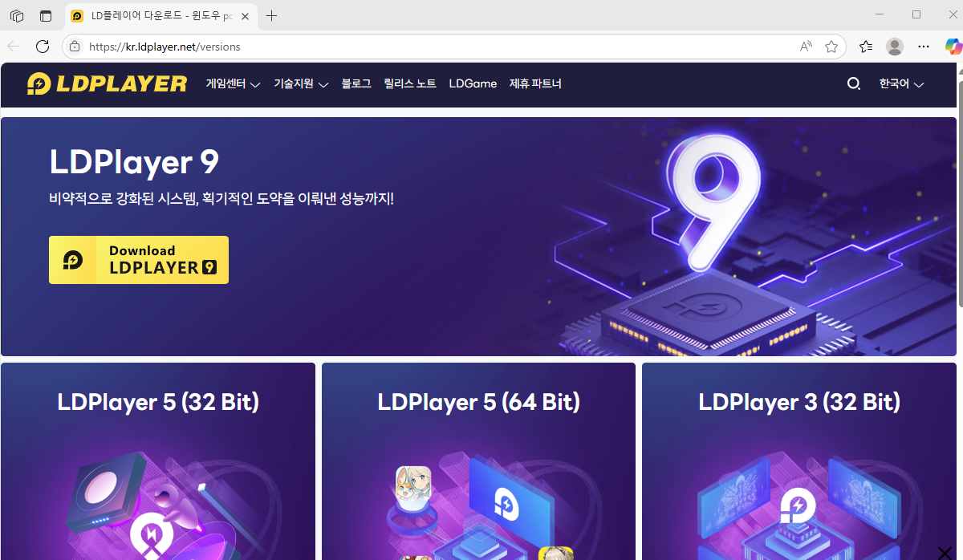View site information via the lock icon
This screenshot has width=963, height=560.
point(75,47)
